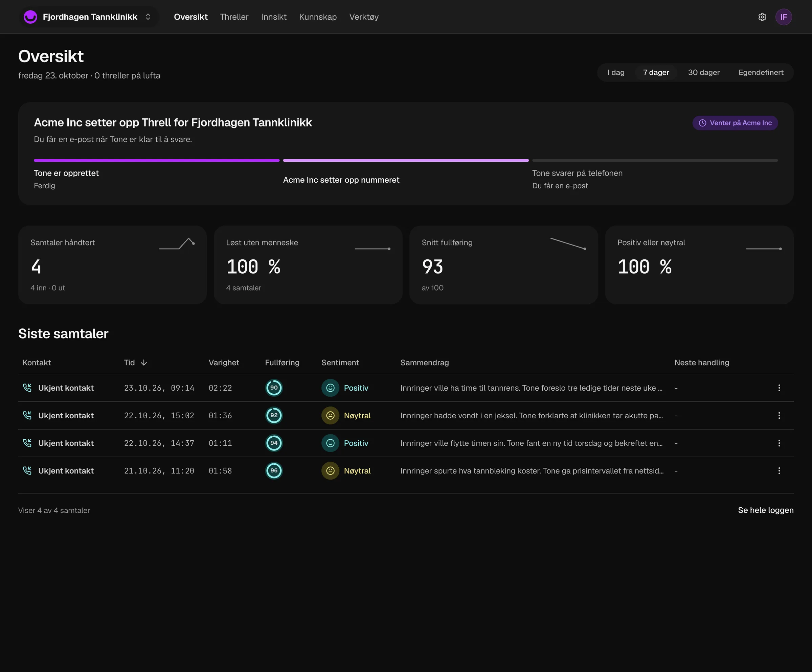
Task: Open the Snitt fullføring card
Action: [503, 265]
